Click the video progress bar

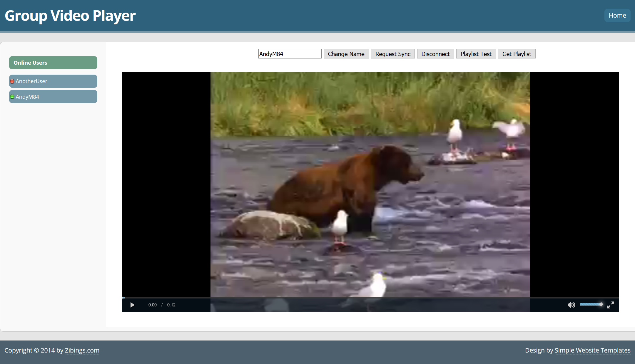pos(370,298)
